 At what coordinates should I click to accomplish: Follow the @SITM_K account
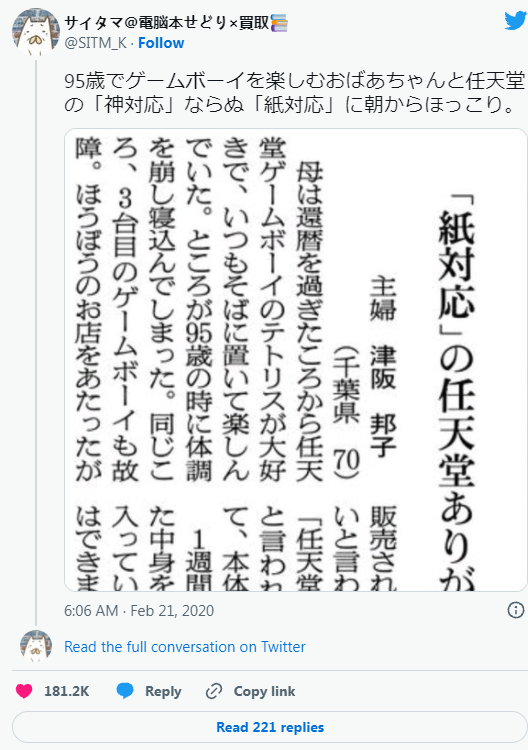pos(161,43)
